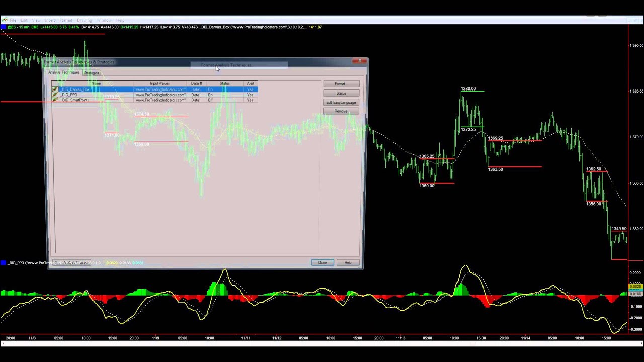Select the _DIG_PPO indicator row icon
This screenshot has width=644, height=362.
click(x=55, y=95)
